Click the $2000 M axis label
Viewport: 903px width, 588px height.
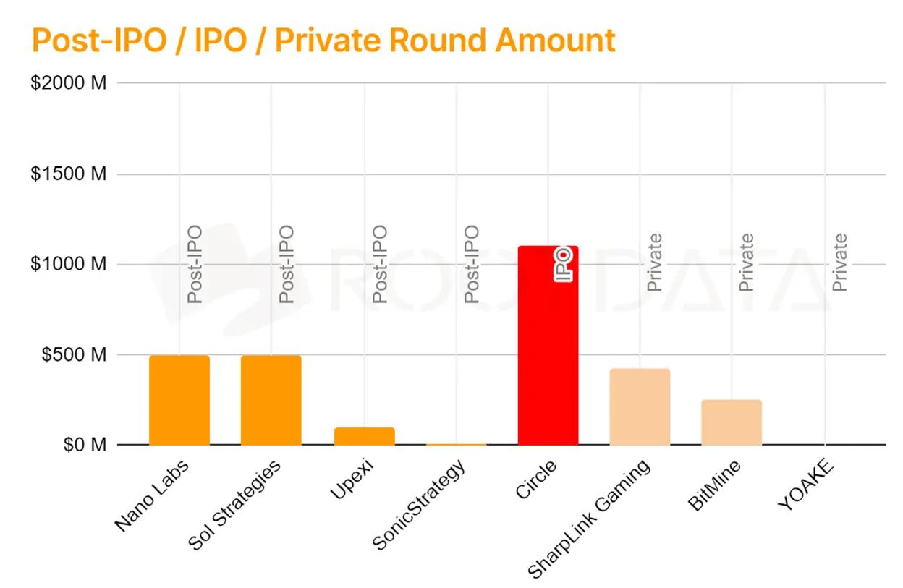tap(69, 83)
